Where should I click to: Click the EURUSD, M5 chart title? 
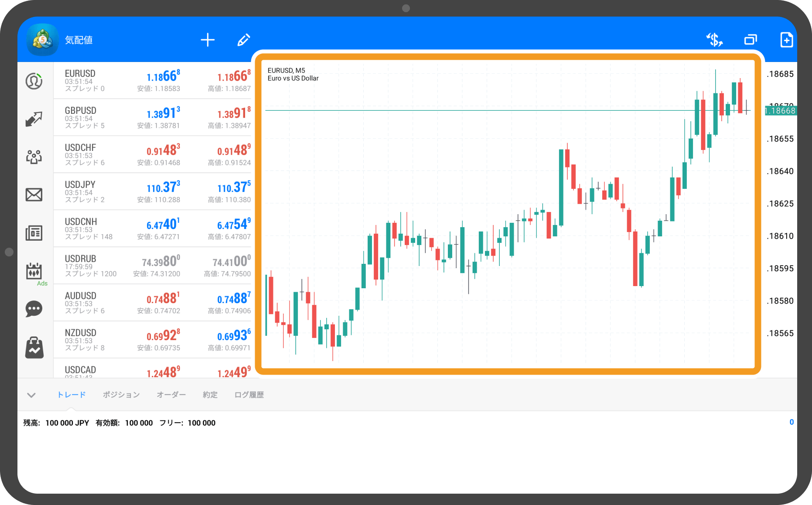(286, 70)
